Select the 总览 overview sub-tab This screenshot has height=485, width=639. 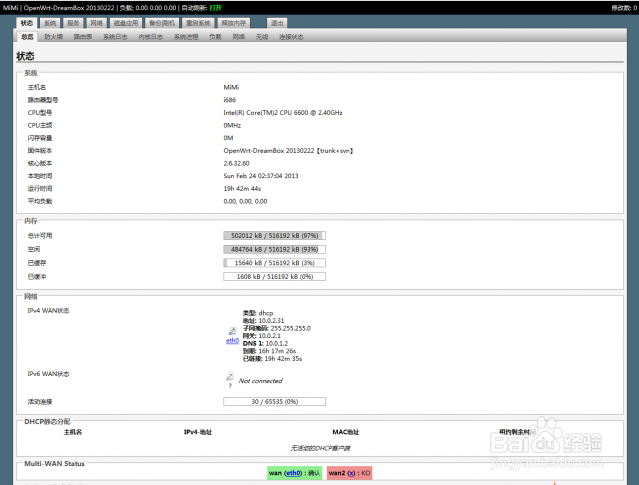click(27, 37)
